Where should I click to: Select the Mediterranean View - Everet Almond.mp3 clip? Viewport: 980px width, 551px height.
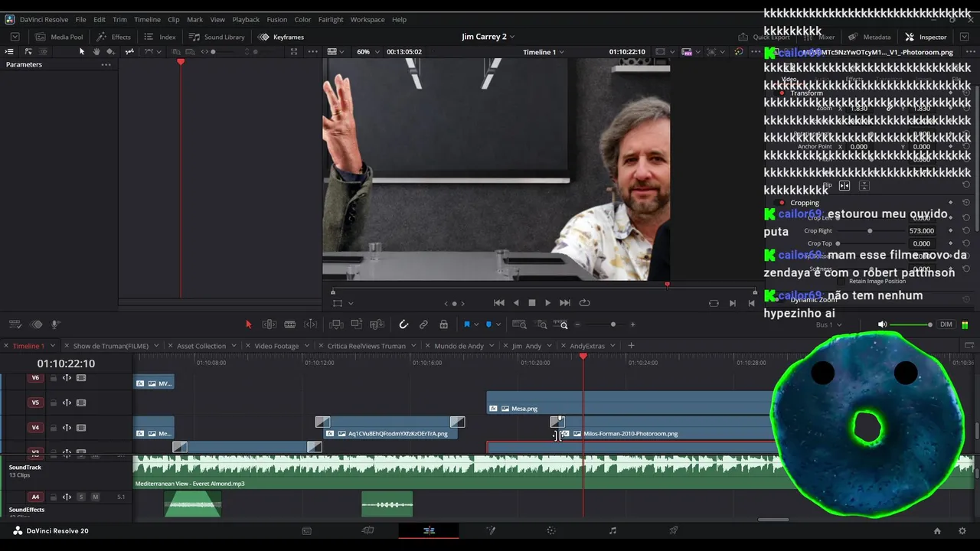[x=554, y=472]
